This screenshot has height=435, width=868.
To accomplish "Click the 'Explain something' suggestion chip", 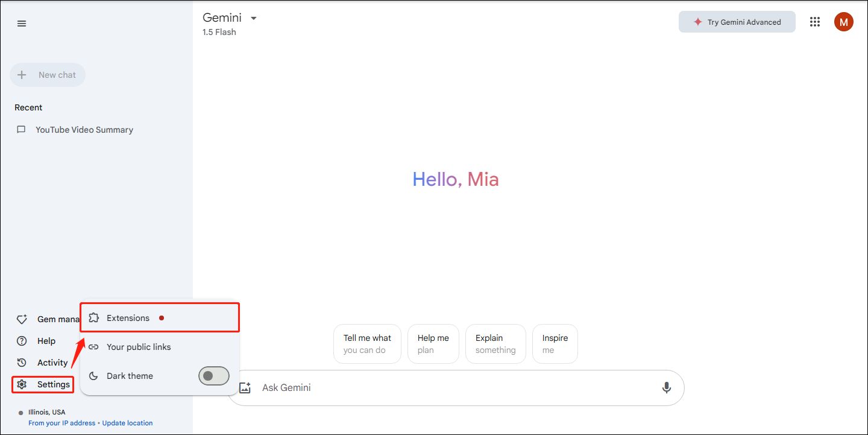I will tap(495, 344).
